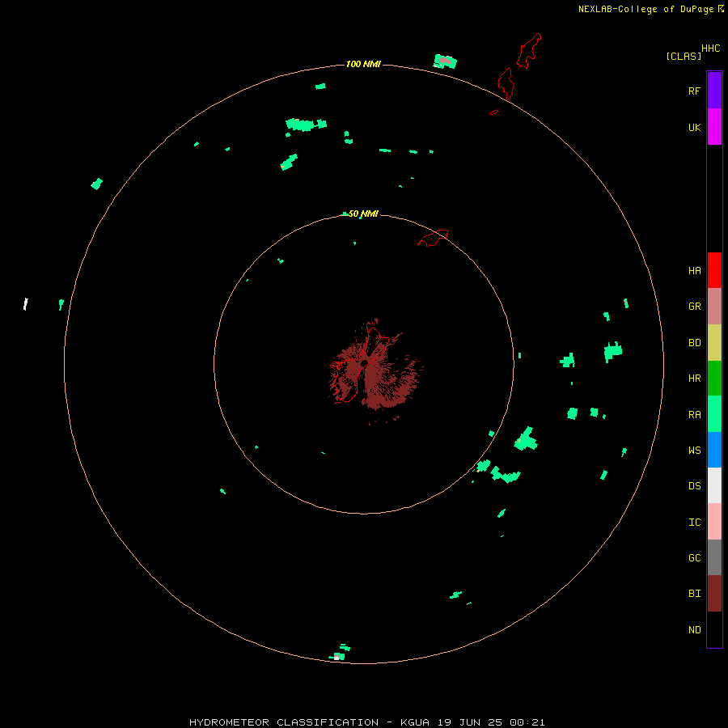Viewport: 728px width, 728px height.
Task: Click the [CLAS] units label
Action: 684,56
